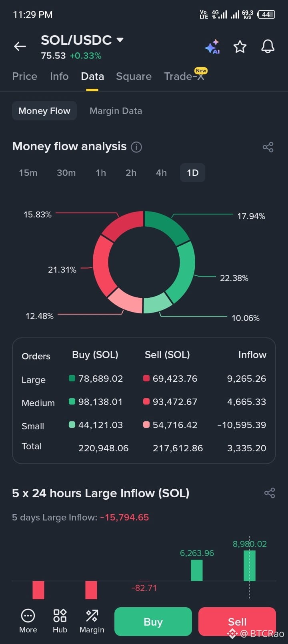Open price alert bell icon
This screenshot has width=288, height=644.
(268, 46)
